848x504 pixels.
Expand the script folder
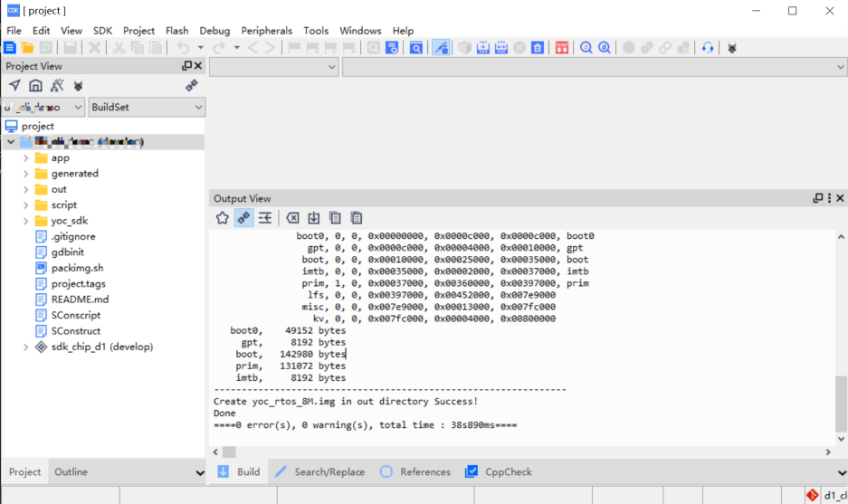(25, 205)
